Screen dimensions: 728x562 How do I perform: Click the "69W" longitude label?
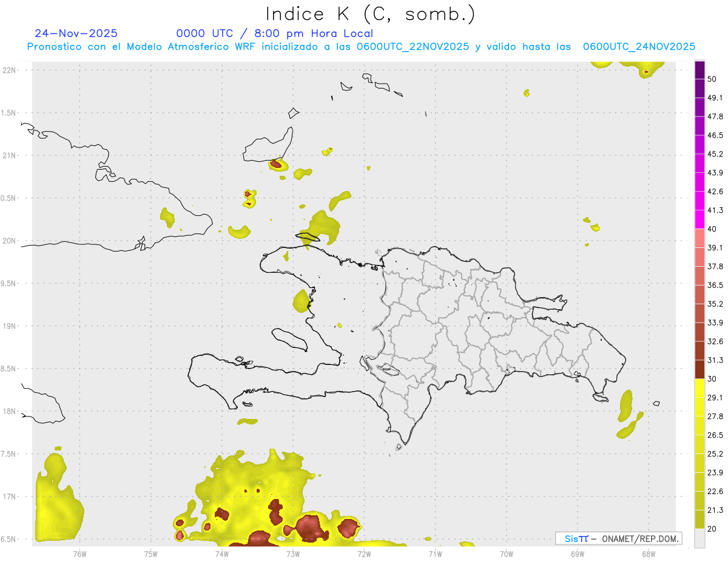578,554
